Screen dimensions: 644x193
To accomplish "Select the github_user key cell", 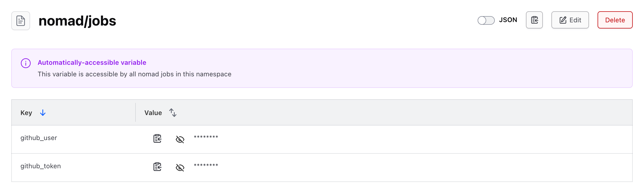I will click(x=39, y=138).
